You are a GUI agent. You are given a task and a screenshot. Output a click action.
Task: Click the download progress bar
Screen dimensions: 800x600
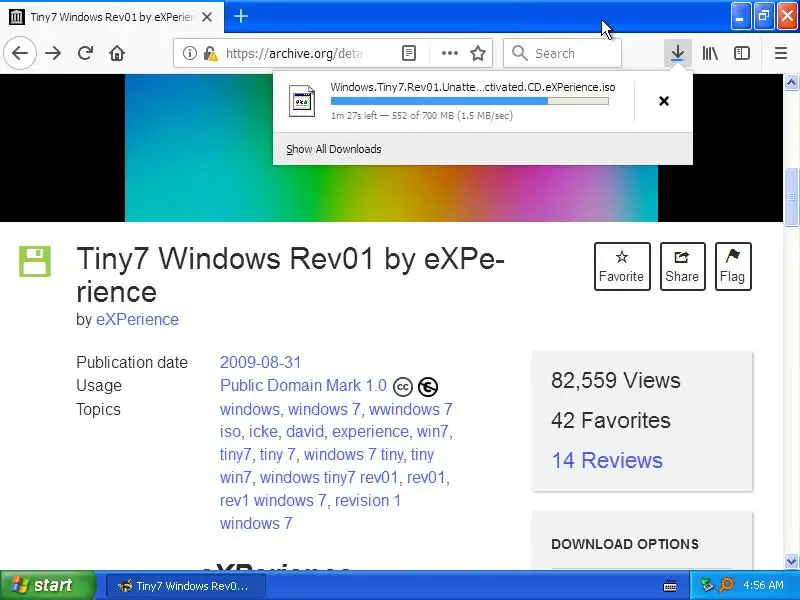tap(469, 101)
